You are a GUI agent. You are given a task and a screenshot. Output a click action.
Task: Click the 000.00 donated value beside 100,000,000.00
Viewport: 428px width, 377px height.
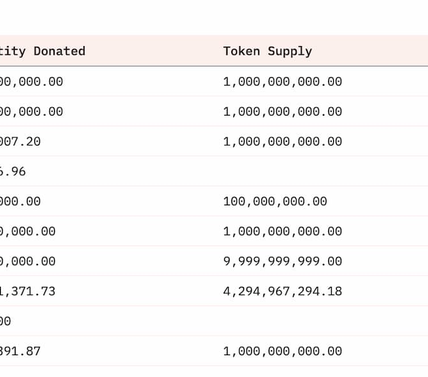pyautogui.click(x=20, y=201)
